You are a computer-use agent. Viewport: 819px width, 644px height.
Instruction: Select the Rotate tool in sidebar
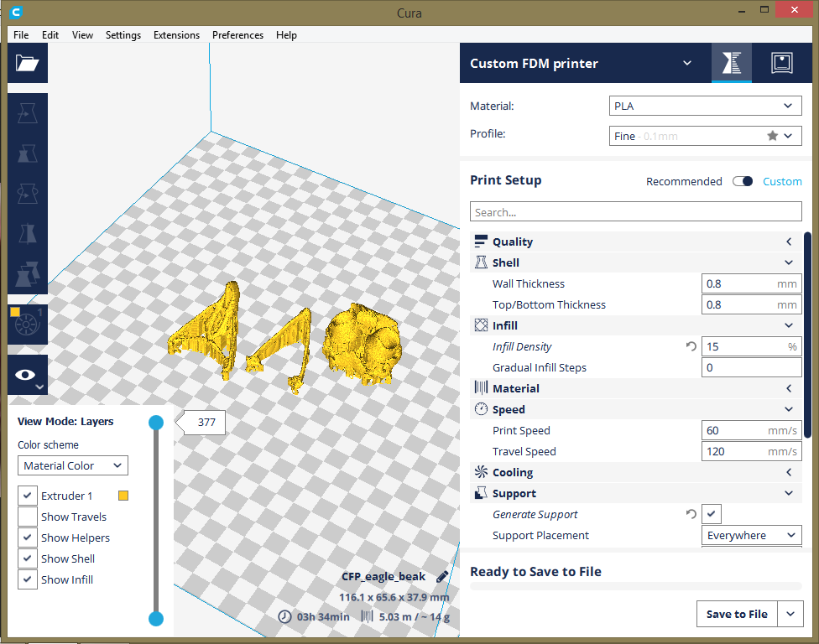point(27,194)
